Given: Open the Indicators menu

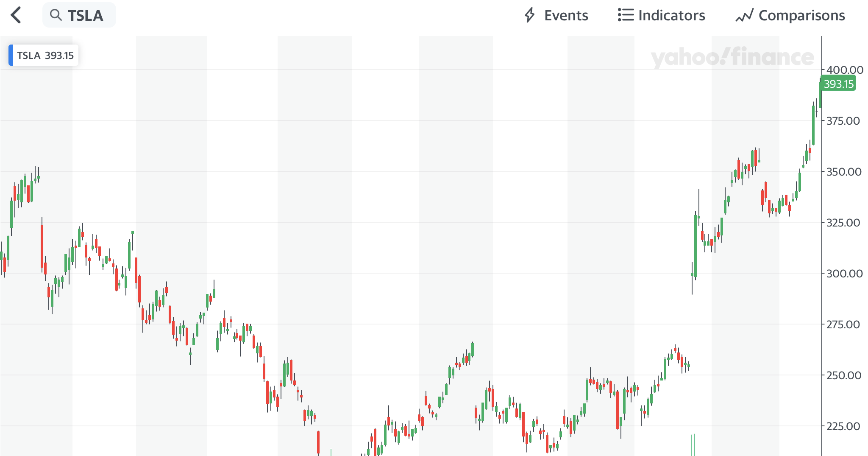Looking at the screenshot, I should [662, 15].
